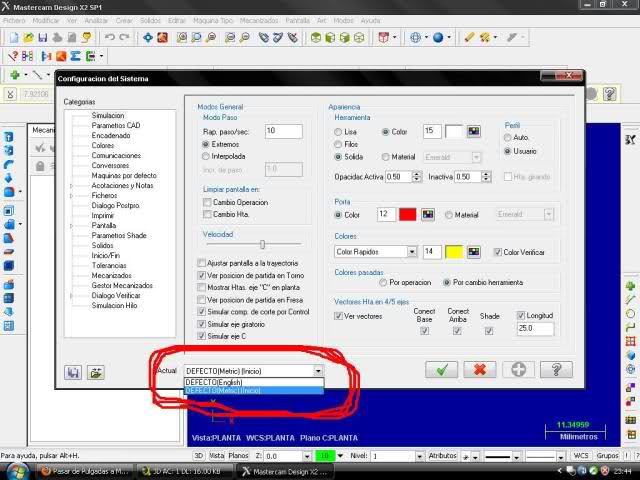The image size is (640, 480).
Task: Open the Mecanizados menu
Action: [x=259, y=20]
